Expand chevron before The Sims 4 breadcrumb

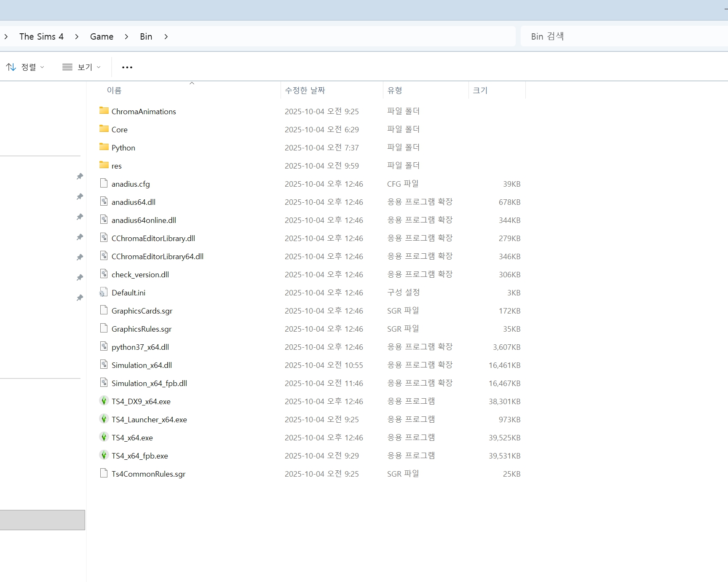tap(6, 37)
